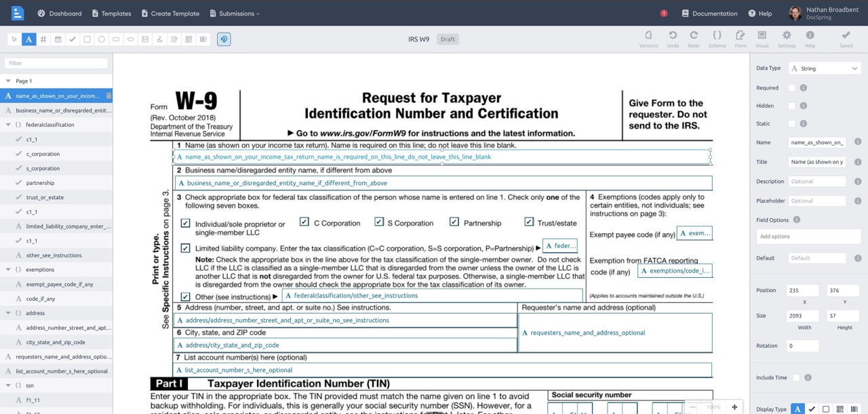Select trust_or_estate field in tree
Image resolution: width=868 pixels, height=414 pixels.
coord(56,197)
